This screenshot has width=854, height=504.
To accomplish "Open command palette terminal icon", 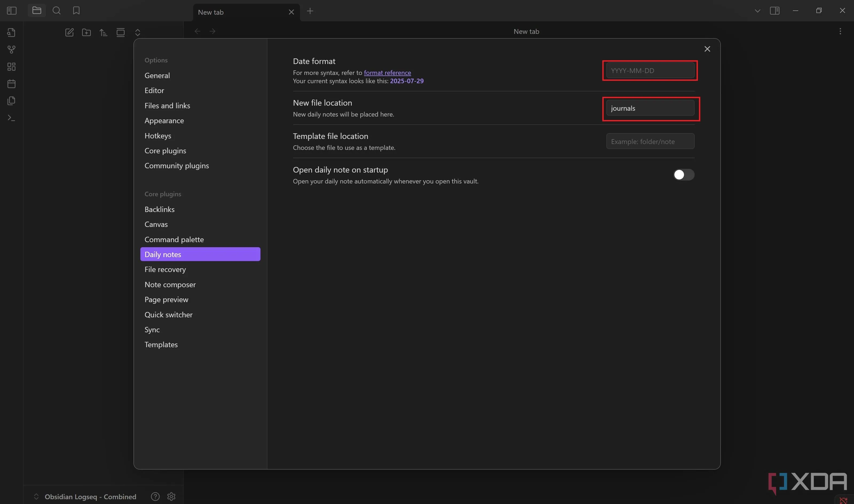I will (11, 118).
